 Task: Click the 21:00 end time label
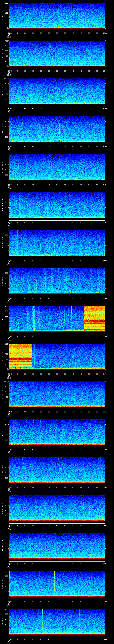105,260
